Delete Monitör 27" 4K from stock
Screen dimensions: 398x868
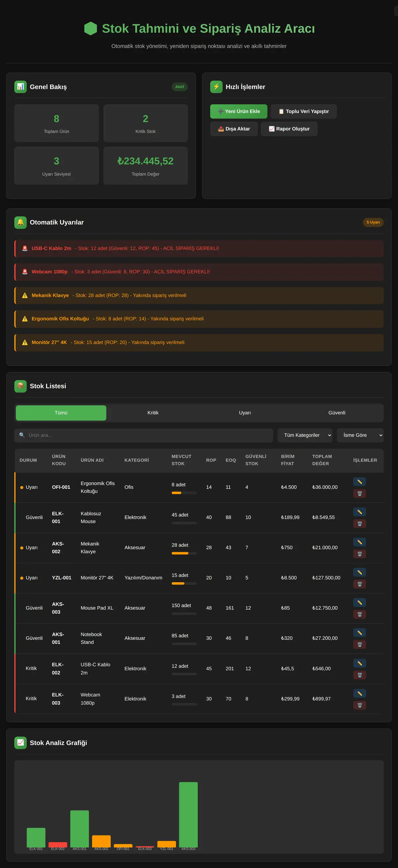tap(359, 584)
